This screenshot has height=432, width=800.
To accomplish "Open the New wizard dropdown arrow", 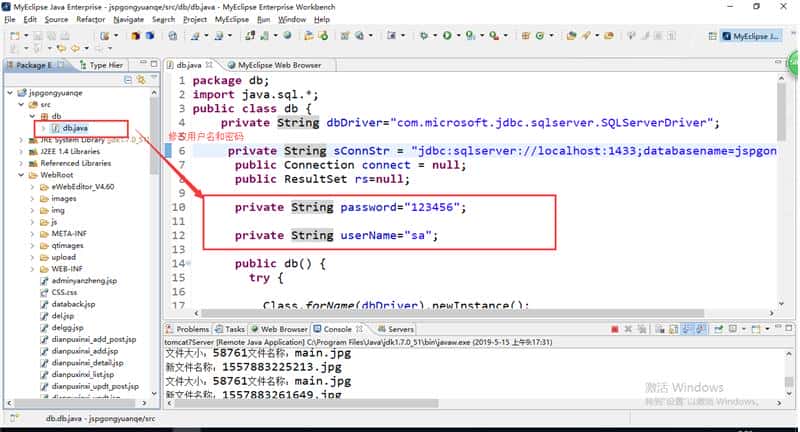I will pyautogui.click(x=26, y=36).
